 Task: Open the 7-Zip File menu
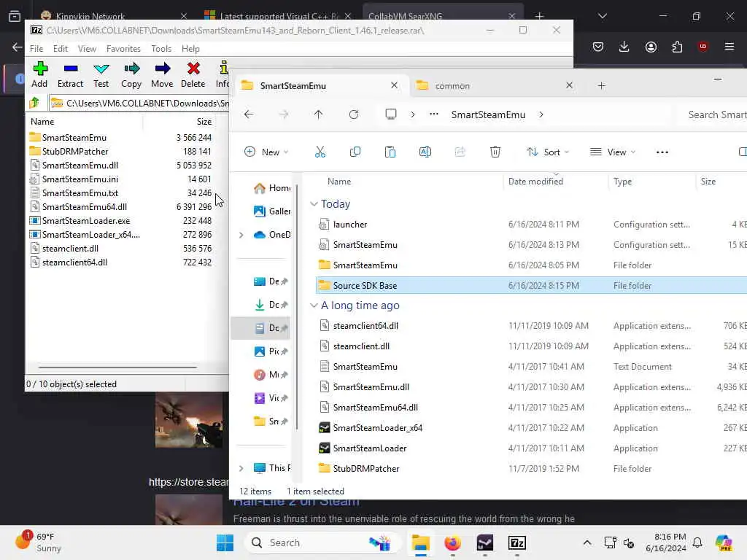tap(36, 49)
